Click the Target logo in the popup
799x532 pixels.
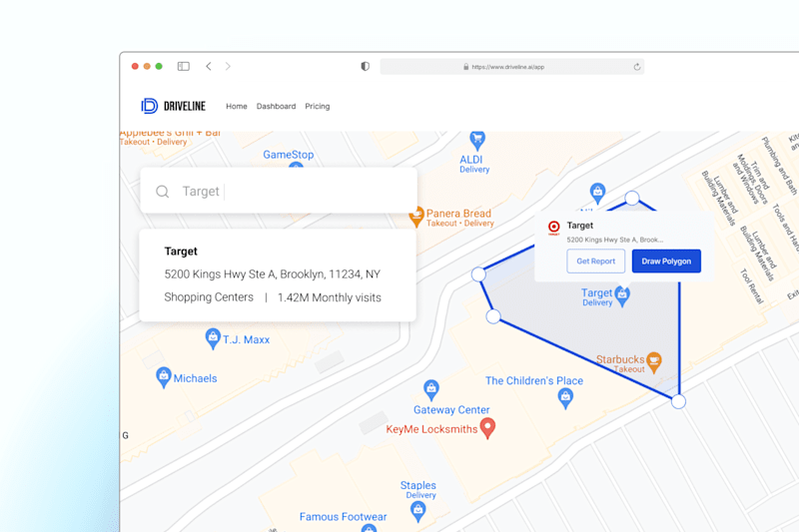(x=554, y=227)
